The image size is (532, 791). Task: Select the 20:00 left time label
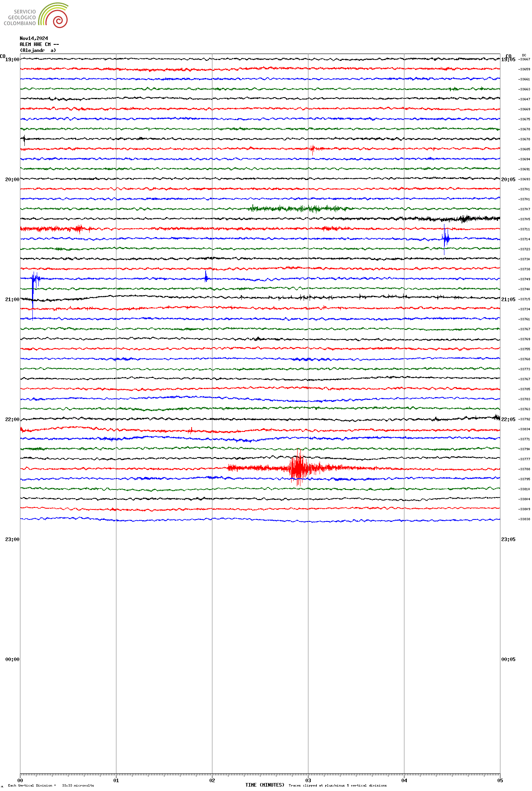12,180
